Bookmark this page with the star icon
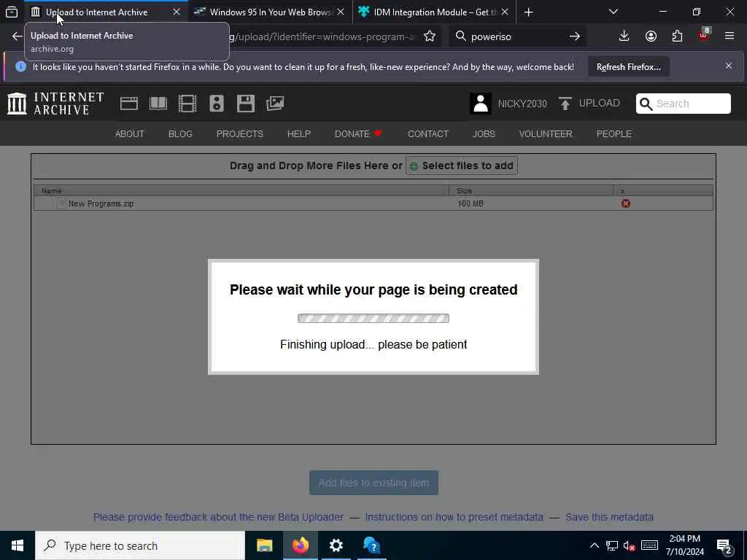 [430, 36]
